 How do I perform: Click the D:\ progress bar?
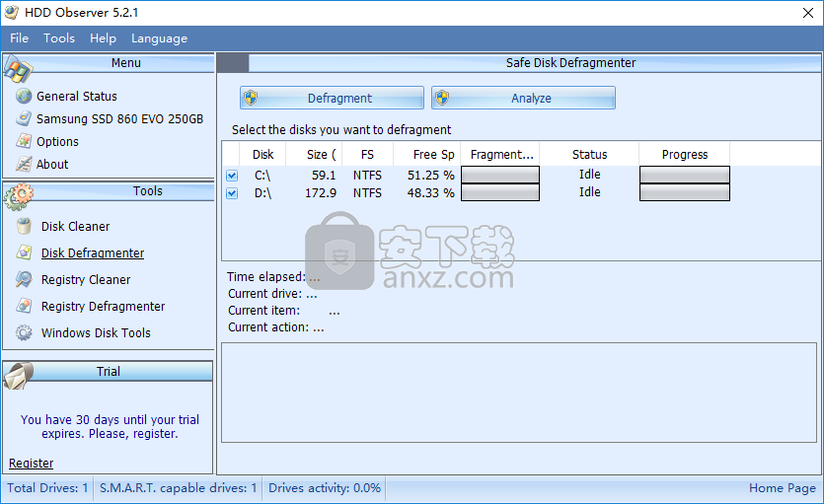685,192
